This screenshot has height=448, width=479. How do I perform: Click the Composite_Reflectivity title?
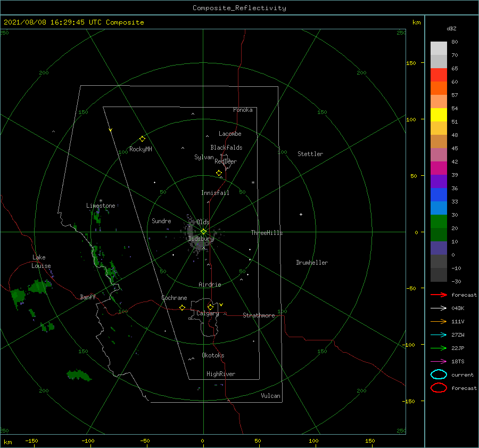pyautogui.click(x=240, y=8)
